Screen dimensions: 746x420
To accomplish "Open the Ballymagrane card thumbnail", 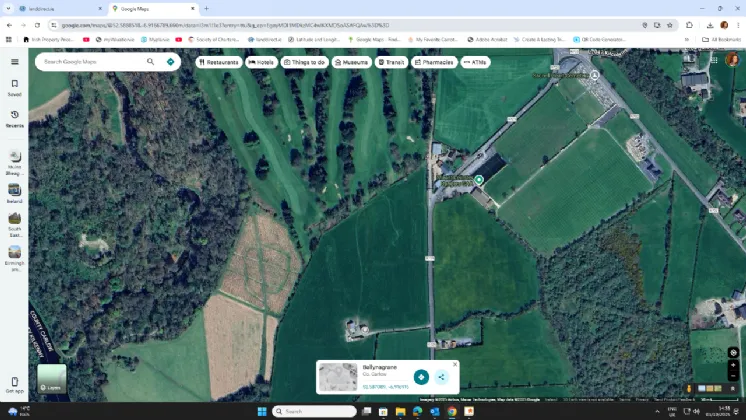I will (338, 377).
